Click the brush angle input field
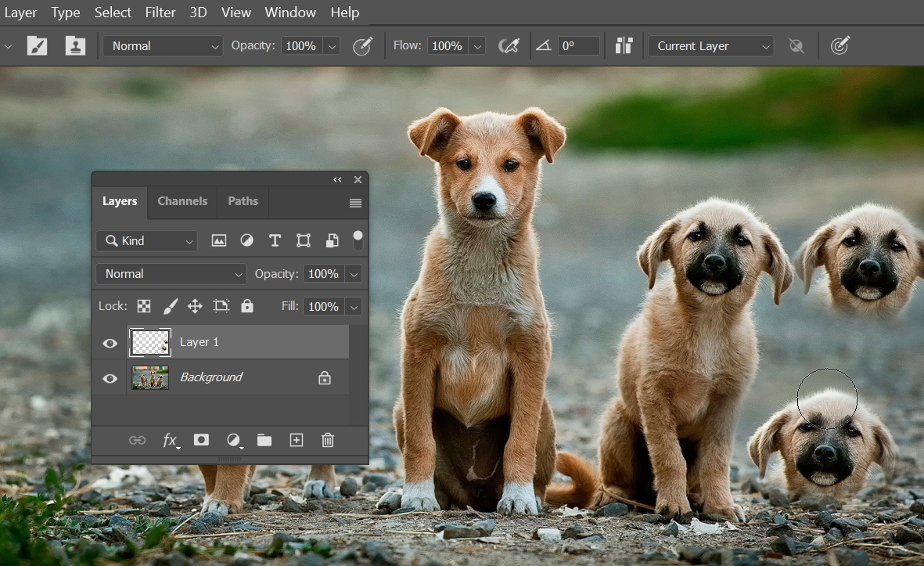 click(579, 46)
